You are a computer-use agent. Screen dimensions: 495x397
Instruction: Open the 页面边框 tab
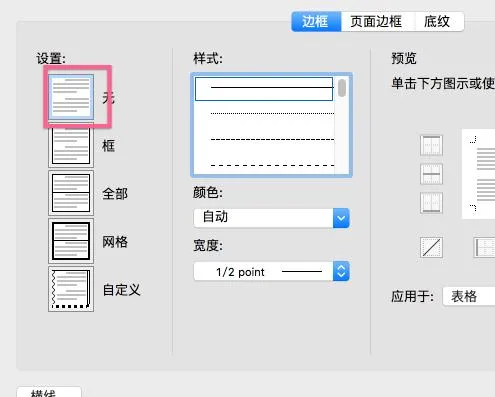pyautogui.click(x=378, y=22)
